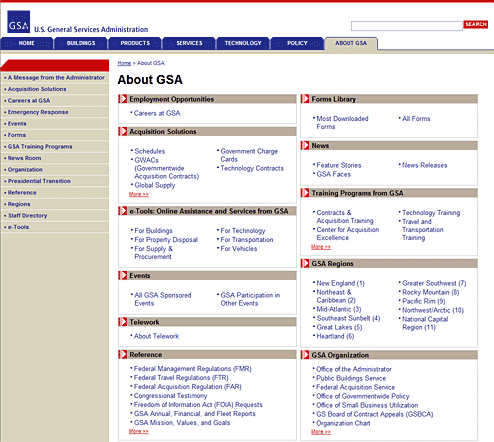
Task: Open the All Forms link
Action: tap(416, 118)
